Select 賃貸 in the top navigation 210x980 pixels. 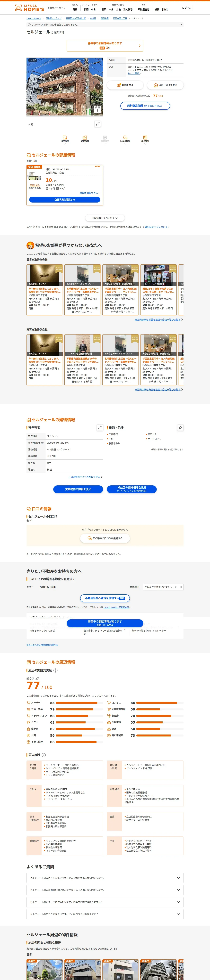[75, 9]
